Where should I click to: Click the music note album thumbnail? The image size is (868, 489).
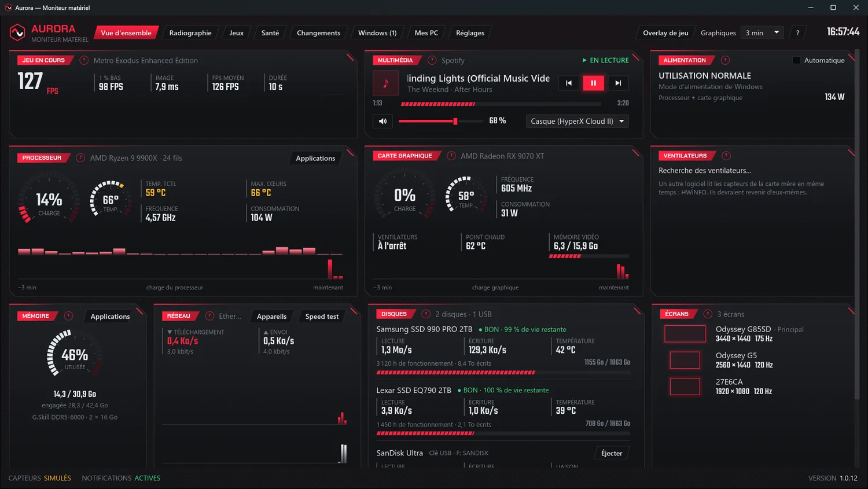(x=385, y=83)
